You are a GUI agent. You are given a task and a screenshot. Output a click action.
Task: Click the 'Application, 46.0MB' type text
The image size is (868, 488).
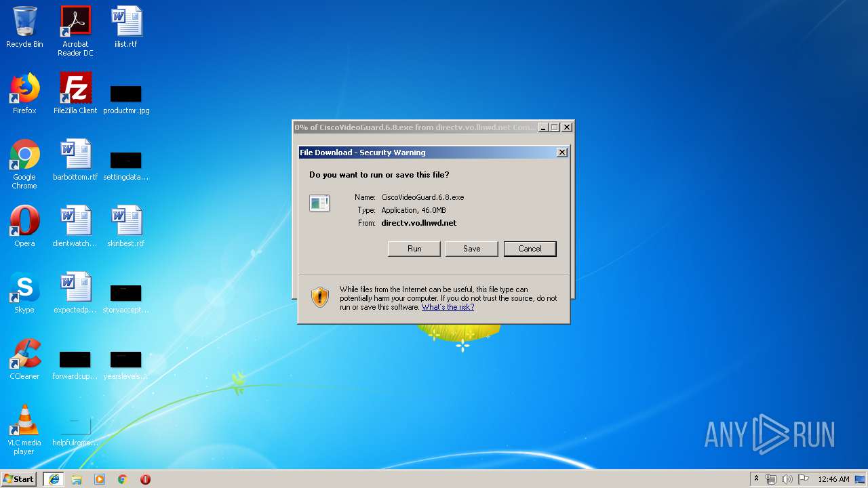tap(414, 210)
